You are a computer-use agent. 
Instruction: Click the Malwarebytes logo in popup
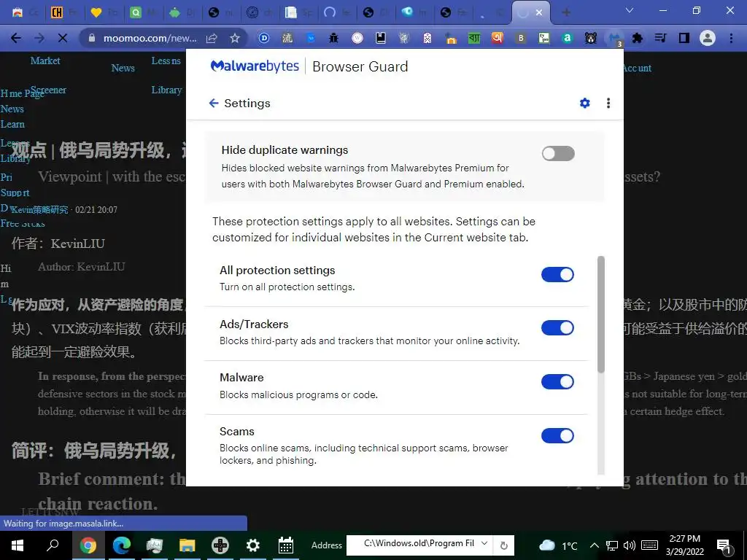[x=255, y=66]
